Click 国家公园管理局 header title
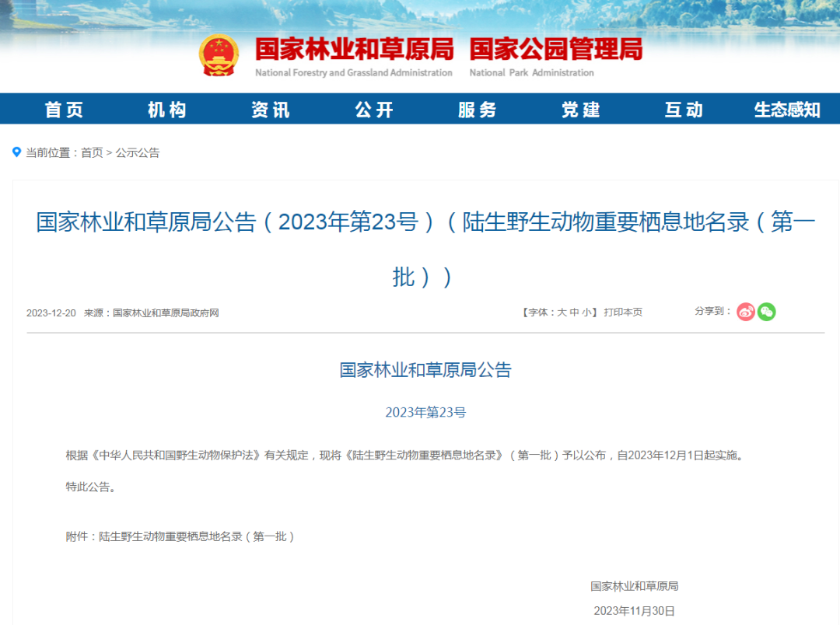The width and height of the screenshot is (840, 625). tap(556, 49)
